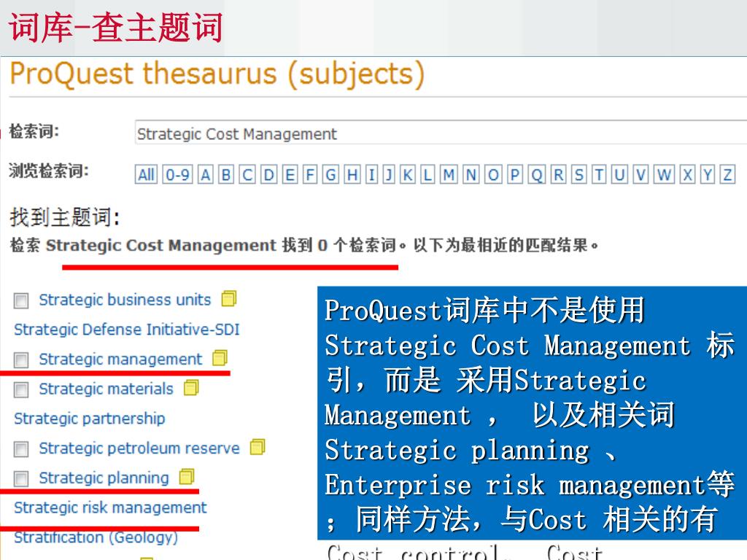Screen dimensions: 747x560
Task: Check the Strategic management box
Action: pyautogui.click(x=21, y=360)
